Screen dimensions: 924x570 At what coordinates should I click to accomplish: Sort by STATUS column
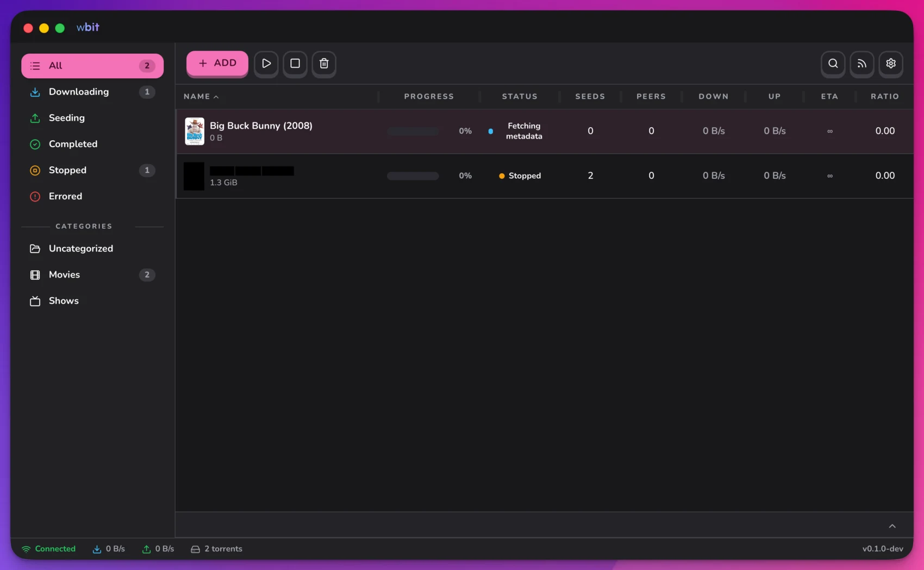coord(520,97)
